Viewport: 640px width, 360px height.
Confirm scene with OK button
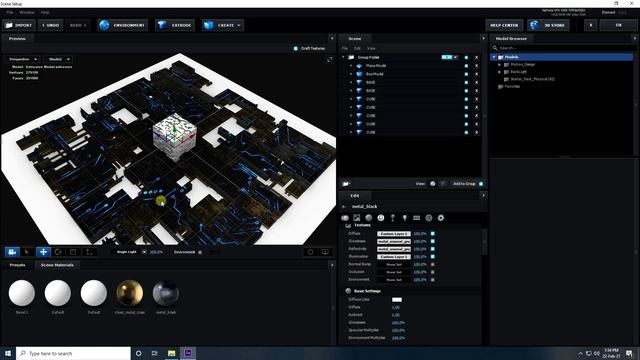coord(619,25)
